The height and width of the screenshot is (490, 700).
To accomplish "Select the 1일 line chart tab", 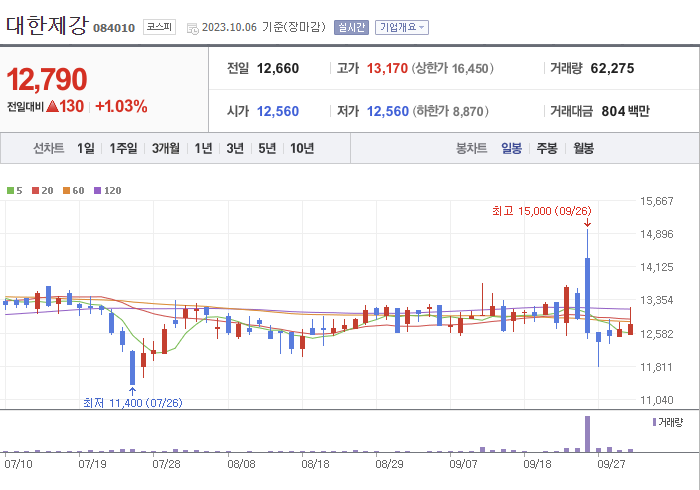I will 86,148.
